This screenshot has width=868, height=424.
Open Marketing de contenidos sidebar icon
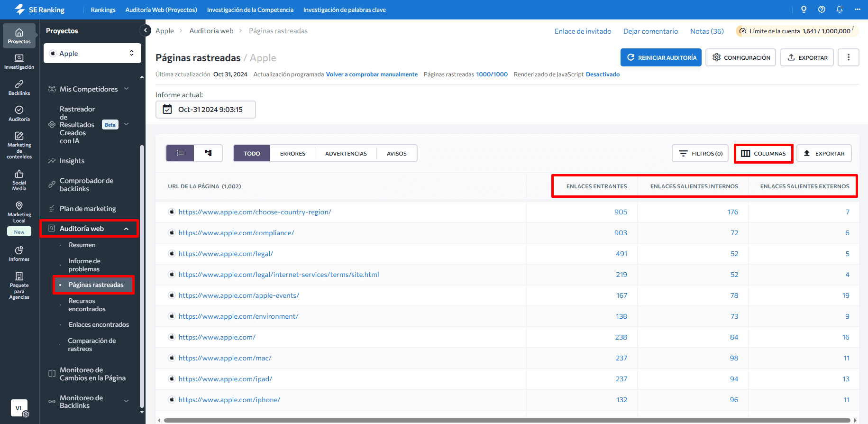19,145
